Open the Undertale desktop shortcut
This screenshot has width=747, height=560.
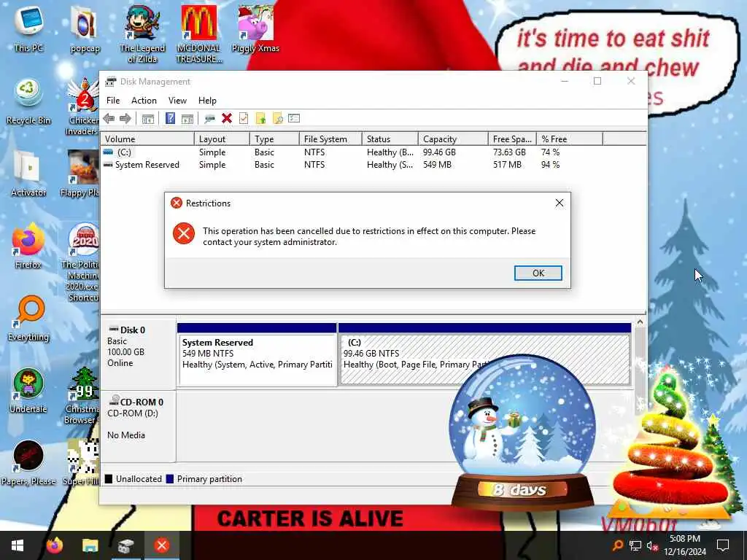point(28,391)
